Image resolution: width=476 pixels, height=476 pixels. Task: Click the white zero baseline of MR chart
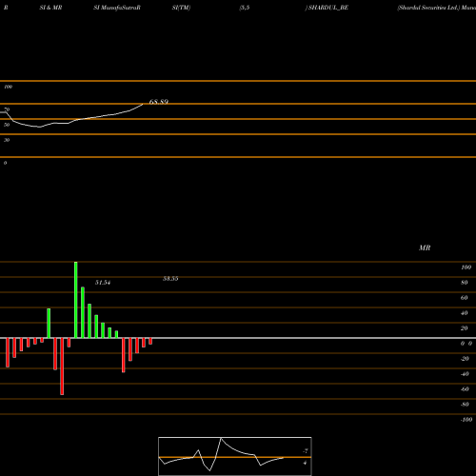click(x=238, y=338)
